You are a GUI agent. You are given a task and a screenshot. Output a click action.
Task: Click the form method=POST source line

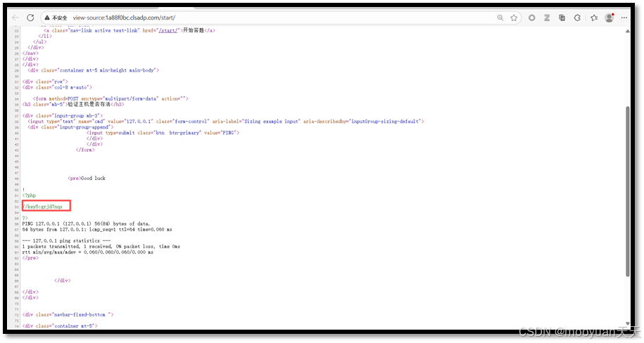tap(111, 98)
